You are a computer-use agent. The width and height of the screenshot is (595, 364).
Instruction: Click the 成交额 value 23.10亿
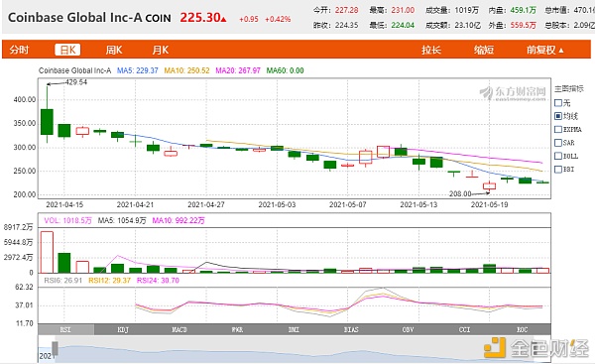coord(467,26)
